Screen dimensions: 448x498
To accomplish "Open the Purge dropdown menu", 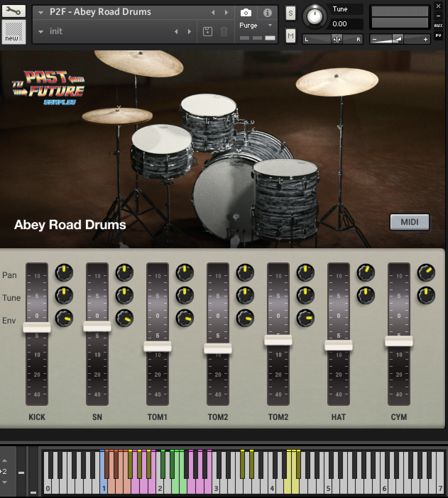I will 256,26.
